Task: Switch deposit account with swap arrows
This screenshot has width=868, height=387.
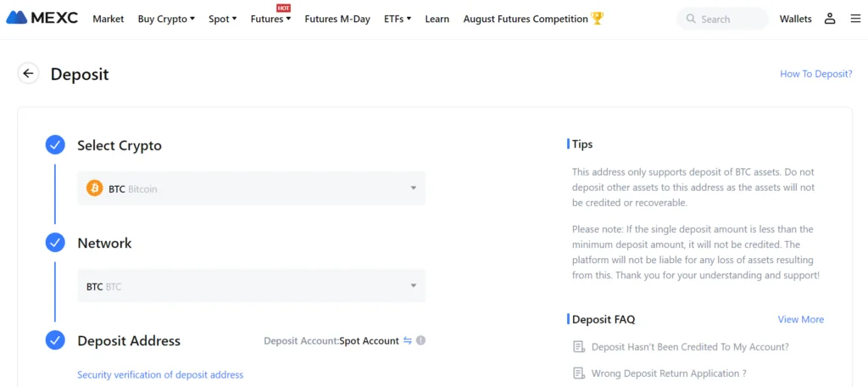Action: pyautogui.click(x=408, y=340)
